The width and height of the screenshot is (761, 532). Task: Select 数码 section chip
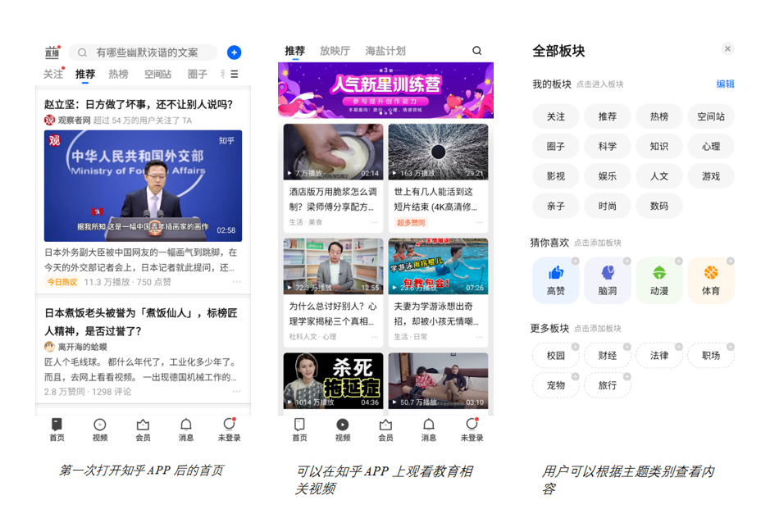(659, 206)
